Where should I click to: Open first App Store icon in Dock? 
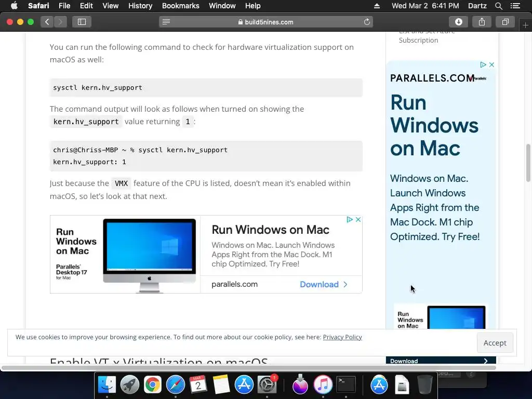pos(244,384)
